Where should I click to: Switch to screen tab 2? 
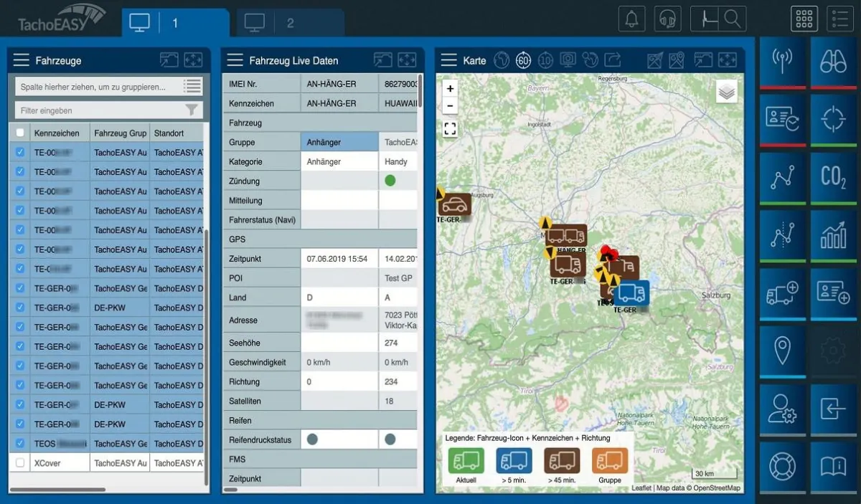click(x=289, y=23)
